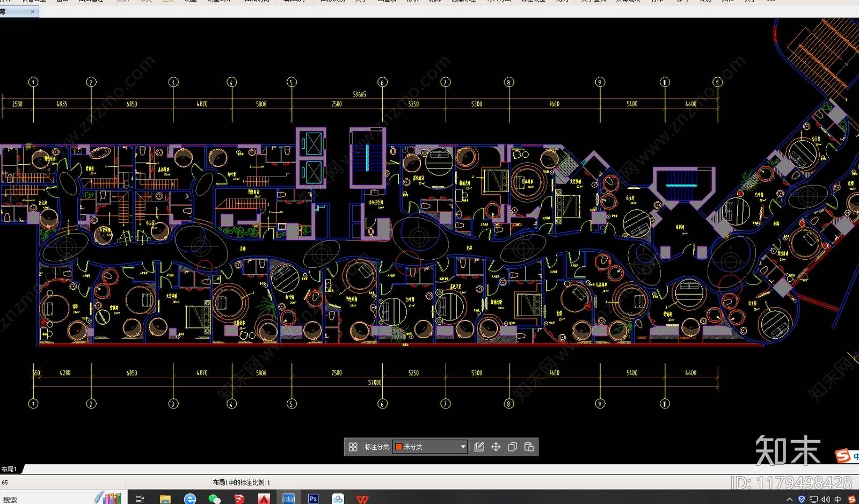This screenshot has width=859, height=504.
Task: Open the blue shield security tray icon
Action: tap(802, 499)
